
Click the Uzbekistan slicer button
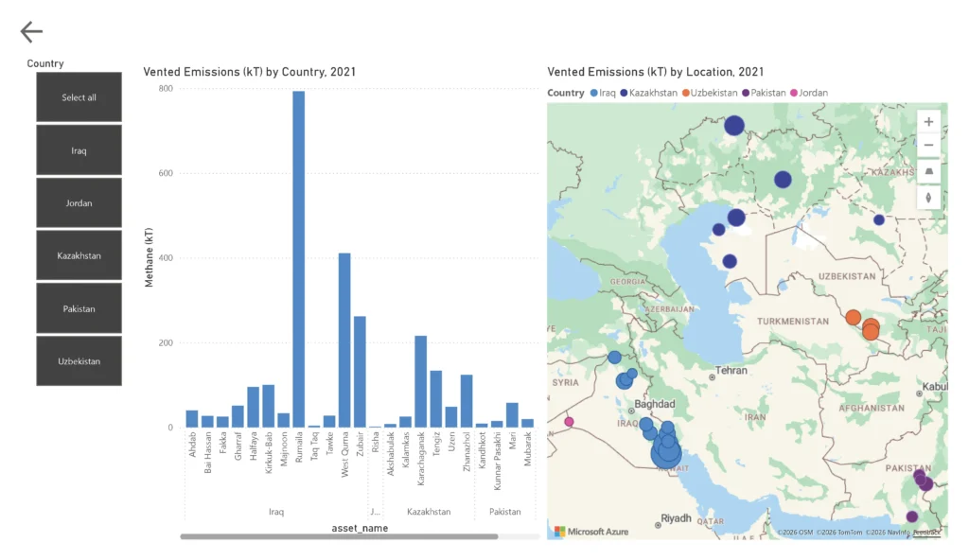(x=79, y=361)
